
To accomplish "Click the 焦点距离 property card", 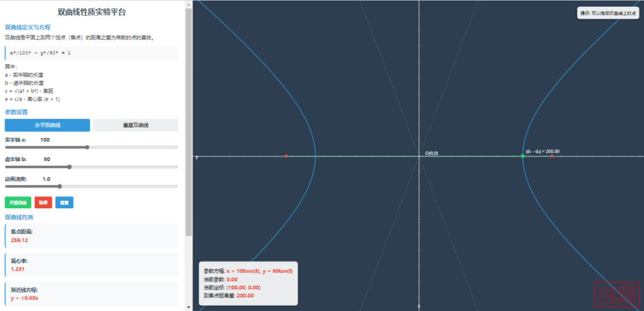I will tap(91, 236).
